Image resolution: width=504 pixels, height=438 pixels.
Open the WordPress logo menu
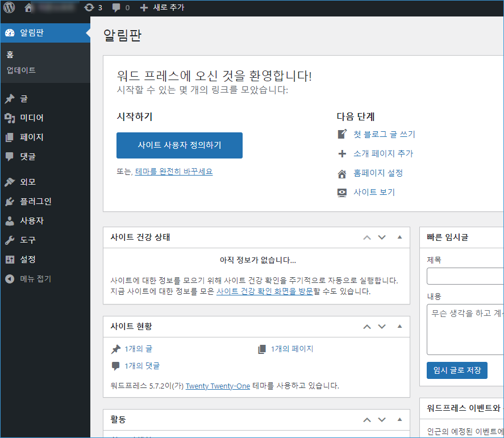9,7
